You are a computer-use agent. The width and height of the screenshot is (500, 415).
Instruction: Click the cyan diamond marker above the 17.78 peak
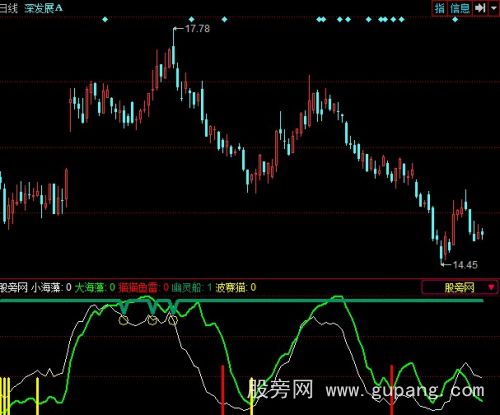point(191,19)
